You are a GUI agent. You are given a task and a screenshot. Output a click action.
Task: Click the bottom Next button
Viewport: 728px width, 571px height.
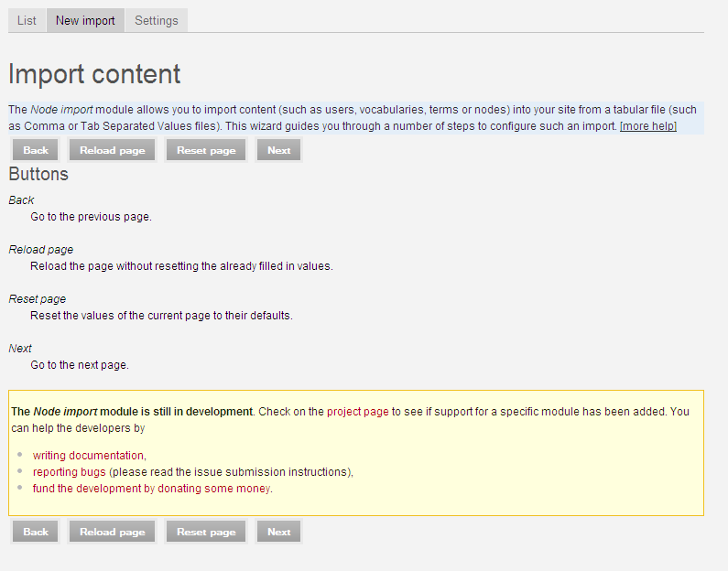pos(279,532)
